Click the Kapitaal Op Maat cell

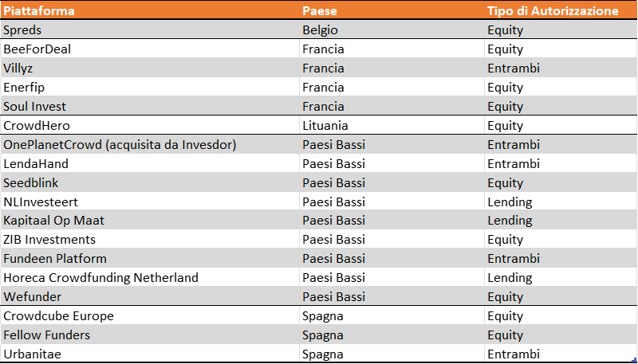pos(53,221)
